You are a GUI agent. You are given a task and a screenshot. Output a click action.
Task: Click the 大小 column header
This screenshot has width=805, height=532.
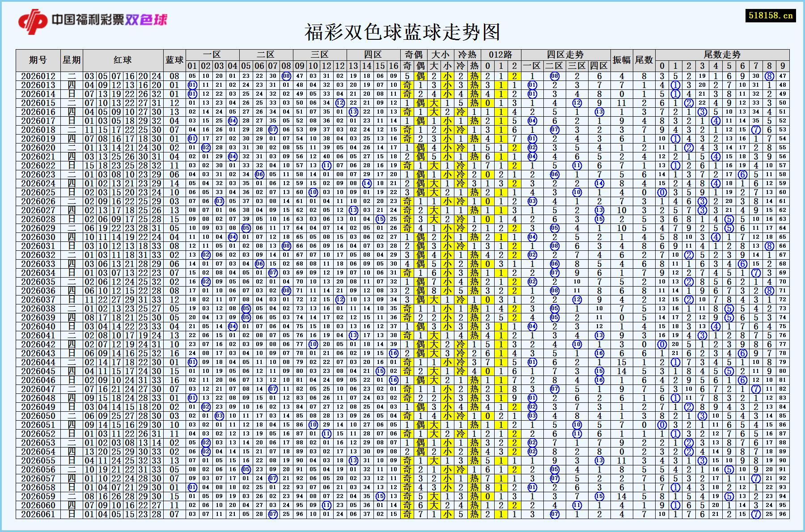coord(441,55)
